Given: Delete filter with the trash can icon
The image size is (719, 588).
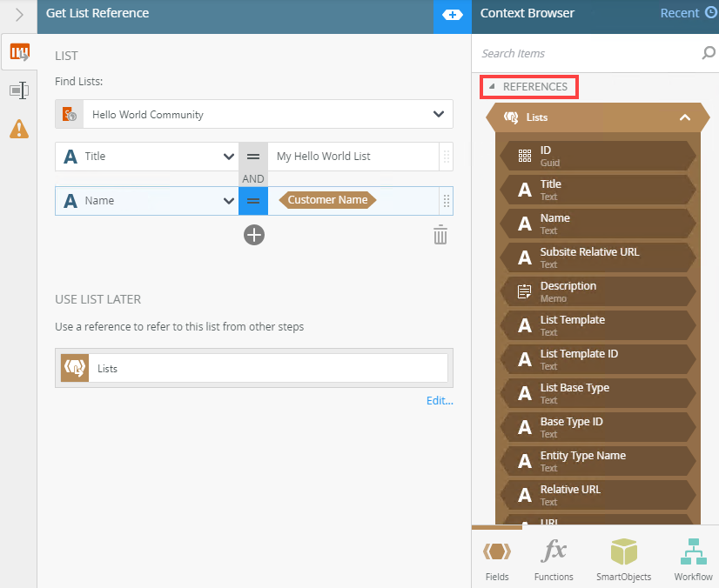Looking at the screenshot, I should pos(440,235).
